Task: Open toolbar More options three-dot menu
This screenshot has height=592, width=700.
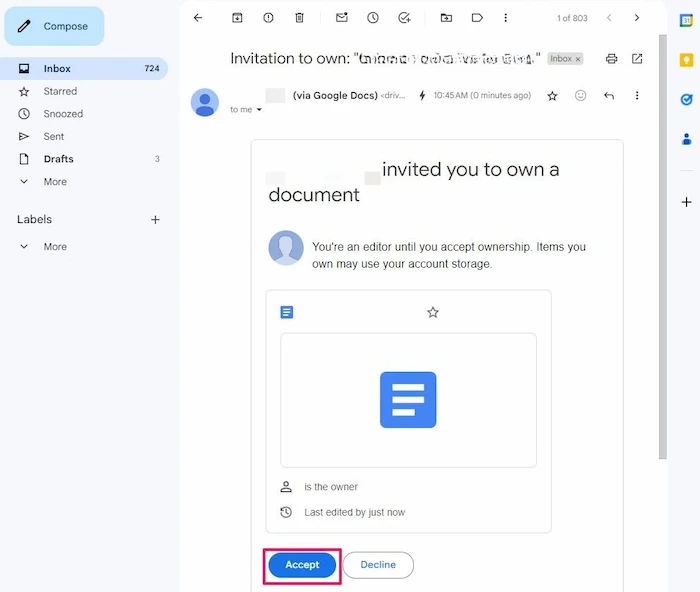Action: [x=505, y=18]
